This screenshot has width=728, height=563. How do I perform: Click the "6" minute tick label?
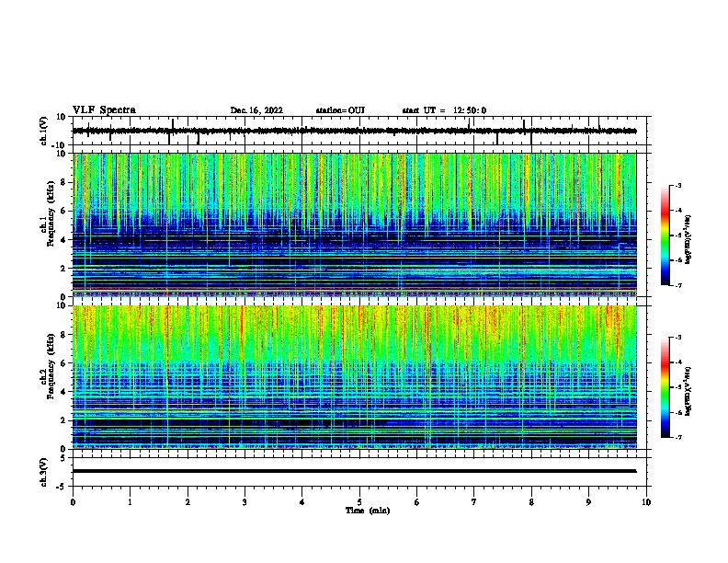pyautogui.click(x=417, y=502)
